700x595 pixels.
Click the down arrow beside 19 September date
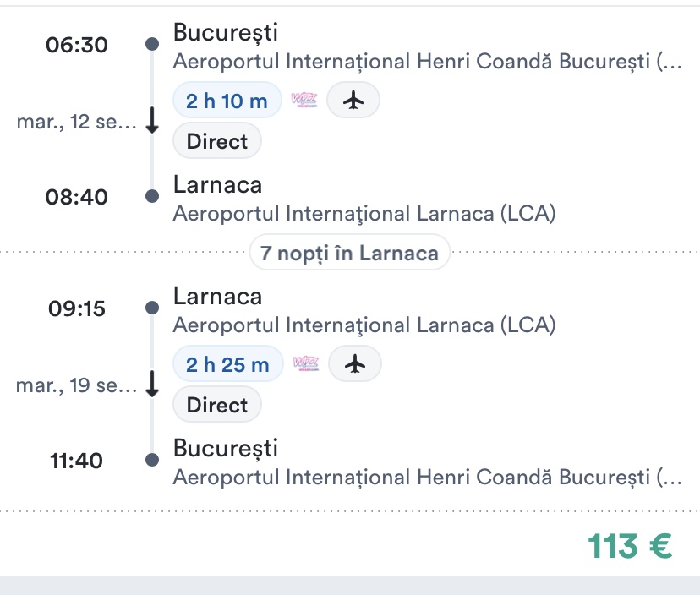[152, 385]
